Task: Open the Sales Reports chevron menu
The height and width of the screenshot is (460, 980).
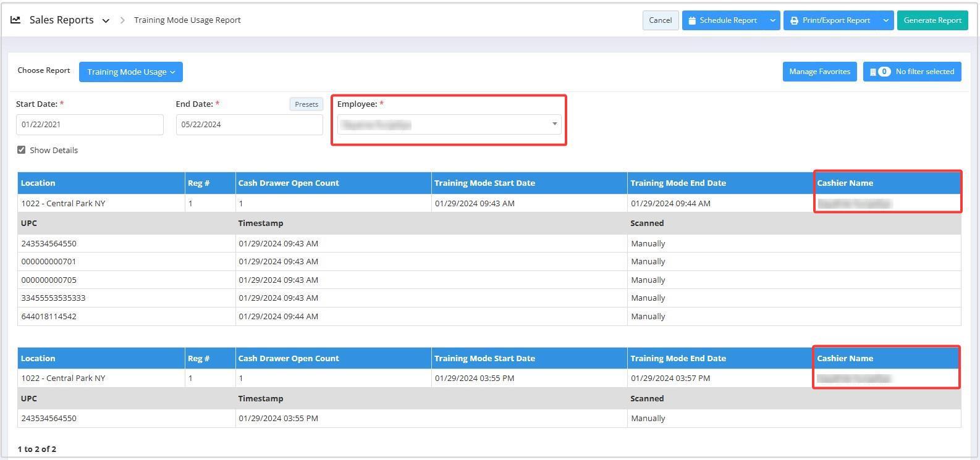Action: click(106, 20)
